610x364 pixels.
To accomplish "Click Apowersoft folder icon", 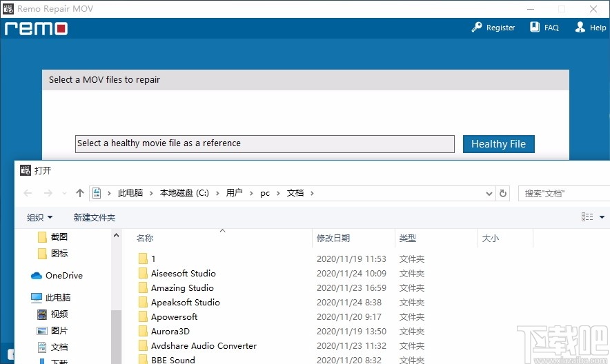I will coord(143,317).
